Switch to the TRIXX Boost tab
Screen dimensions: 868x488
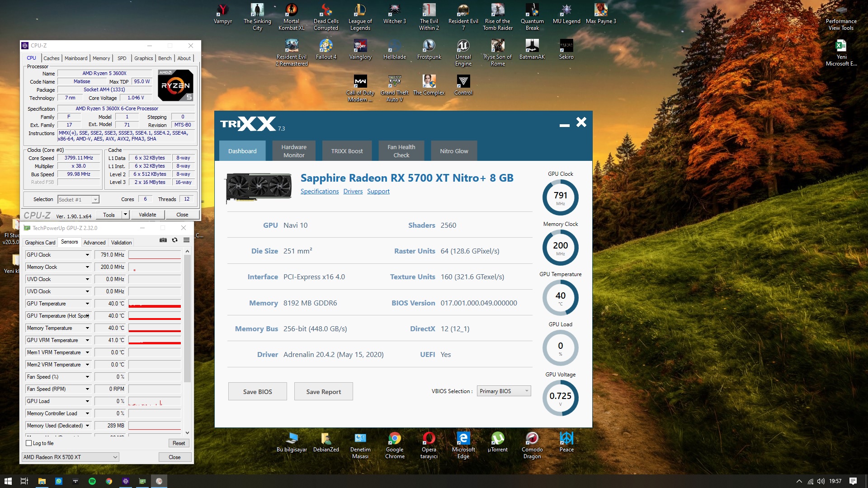click(x=347, y=151)
